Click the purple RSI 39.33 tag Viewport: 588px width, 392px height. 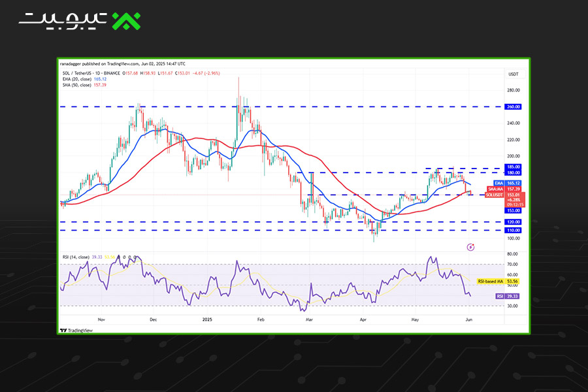click(x=508, y=297)
